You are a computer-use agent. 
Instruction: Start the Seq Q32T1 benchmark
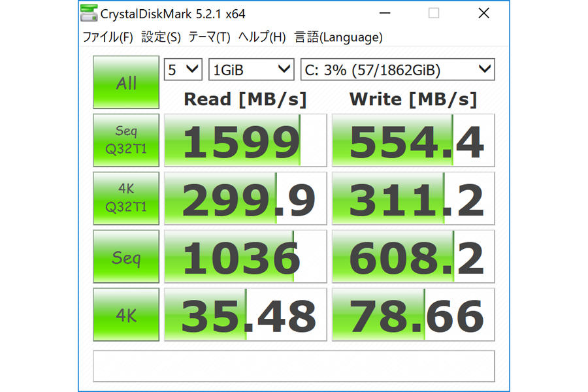(126, 140)
